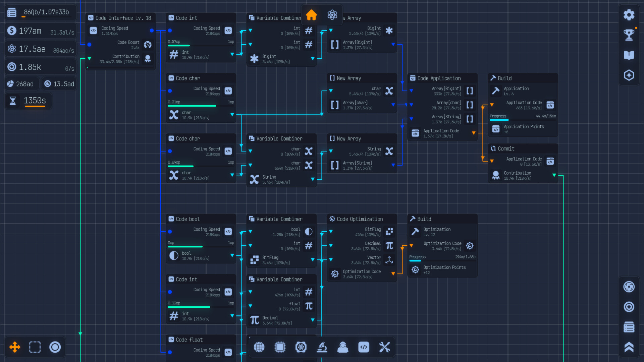The image size is (644, 362).
Task: Select the microscope research icon
Action: click(x=322, y=347)
